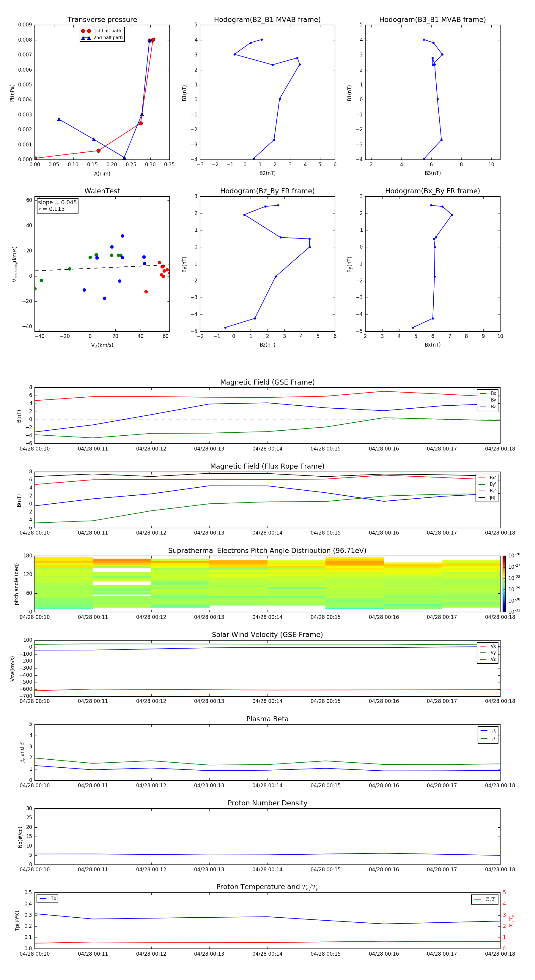The width and height of the screenshot is (535, 980).
Task: Click the '|B|' legend entry in Flux Rope plot
Action: tap(487, 498)
